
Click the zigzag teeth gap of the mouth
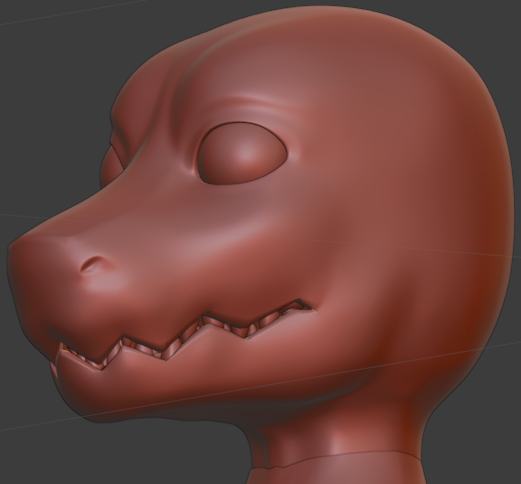point(187,335)
